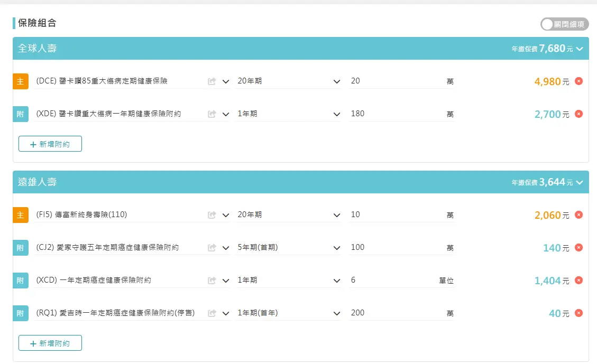
Task: Click the 主 badge on the FI5 row
Action: [x=21, y=215]
